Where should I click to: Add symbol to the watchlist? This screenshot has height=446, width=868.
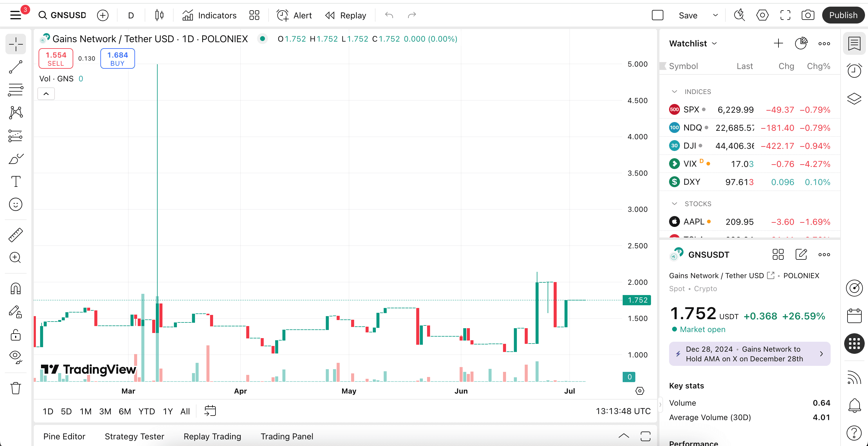pyautogui.click(x=778, y=43)
